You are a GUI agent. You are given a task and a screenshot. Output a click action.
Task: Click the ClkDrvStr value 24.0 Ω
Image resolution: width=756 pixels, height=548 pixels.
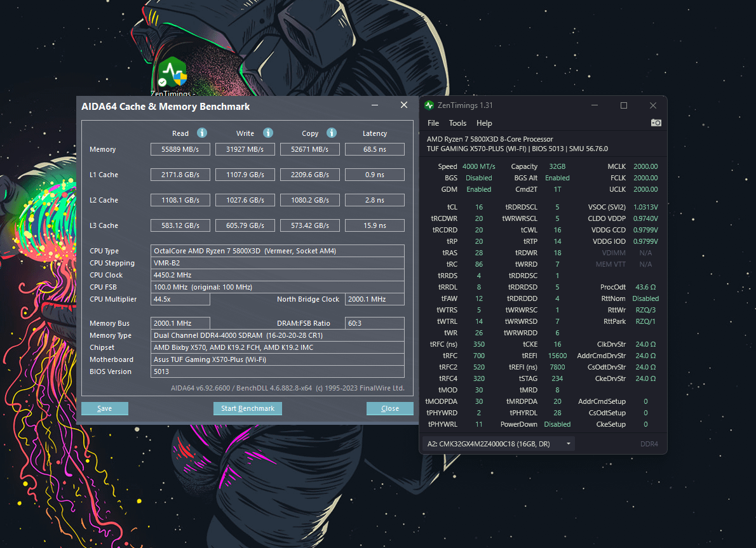coord(645,344)
